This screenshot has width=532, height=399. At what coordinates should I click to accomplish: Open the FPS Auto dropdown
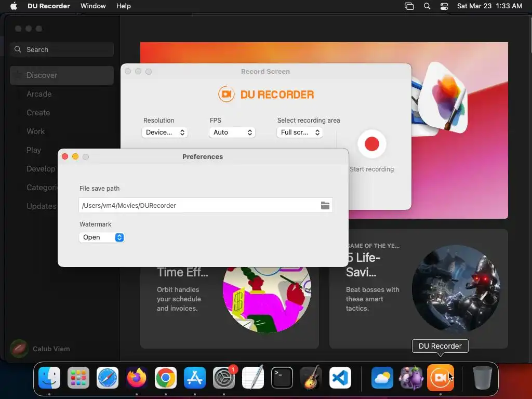232,132
